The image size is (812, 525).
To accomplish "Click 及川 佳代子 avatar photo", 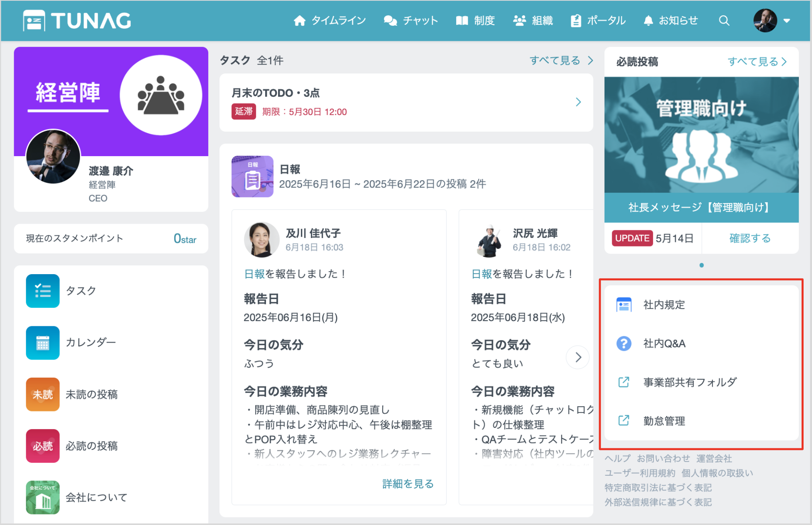I will 262,240.
